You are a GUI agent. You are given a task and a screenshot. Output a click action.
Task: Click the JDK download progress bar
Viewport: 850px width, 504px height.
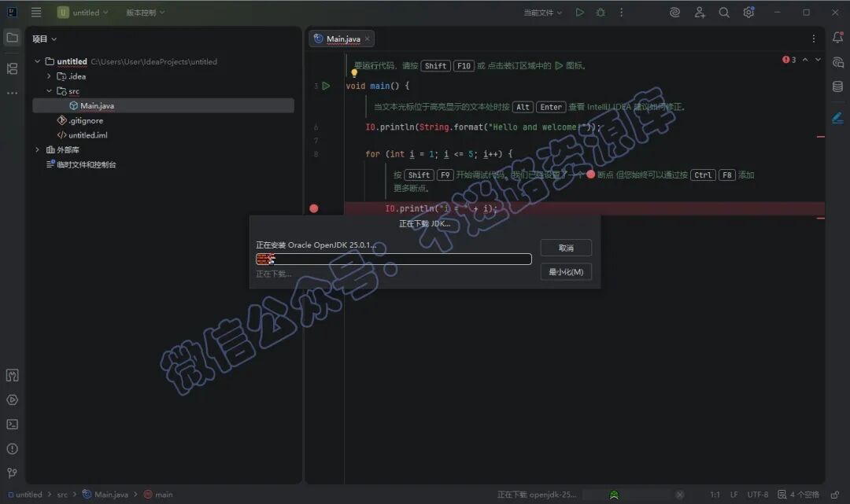394,259
